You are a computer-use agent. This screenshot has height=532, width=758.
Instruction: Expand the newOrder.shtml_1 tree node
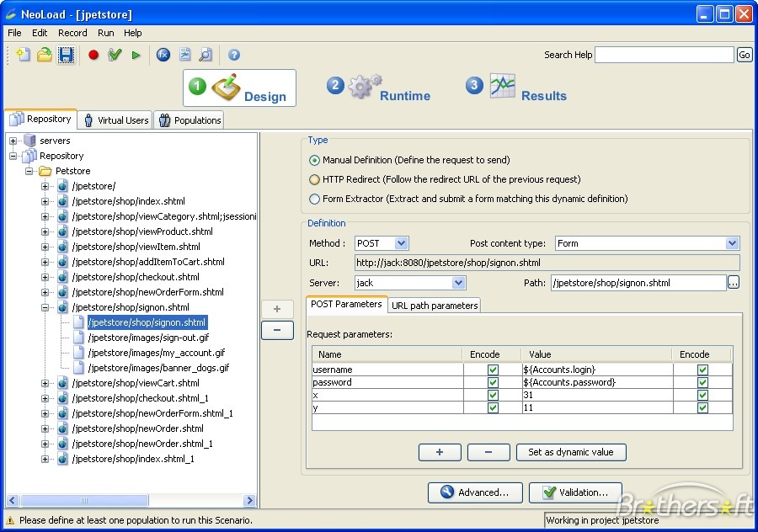pyautogui.click(x=45, y=444)
